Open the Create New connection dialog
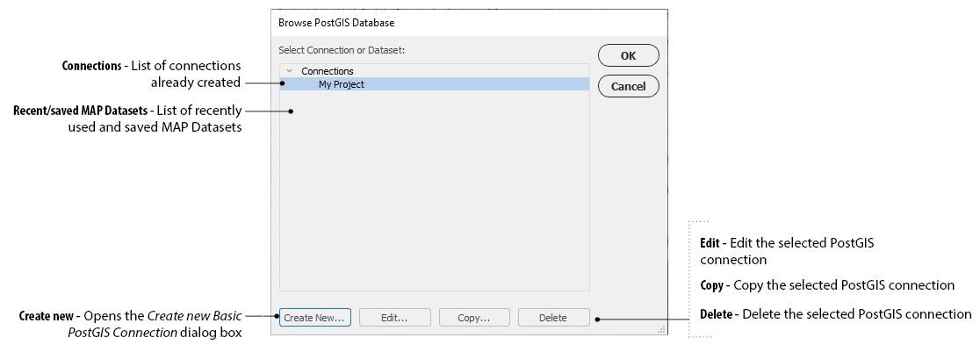The height and width of the screenshot is (345, 980). (x=315, y=318)
